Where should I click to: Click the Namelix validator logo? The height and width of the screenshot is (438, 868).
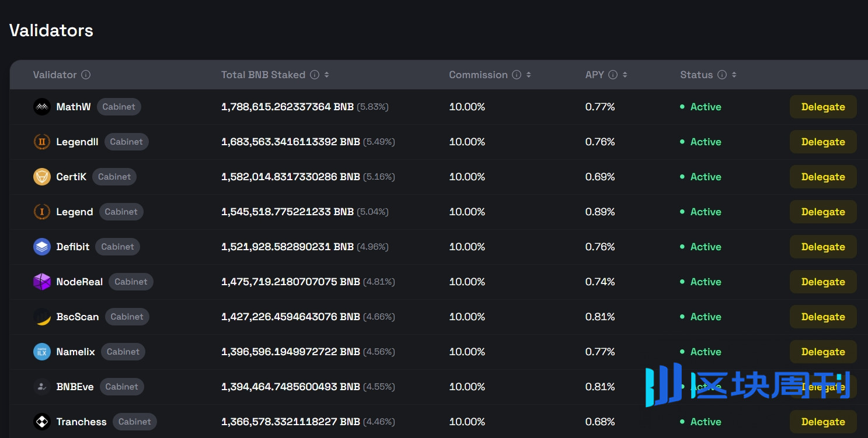point(42,352)
